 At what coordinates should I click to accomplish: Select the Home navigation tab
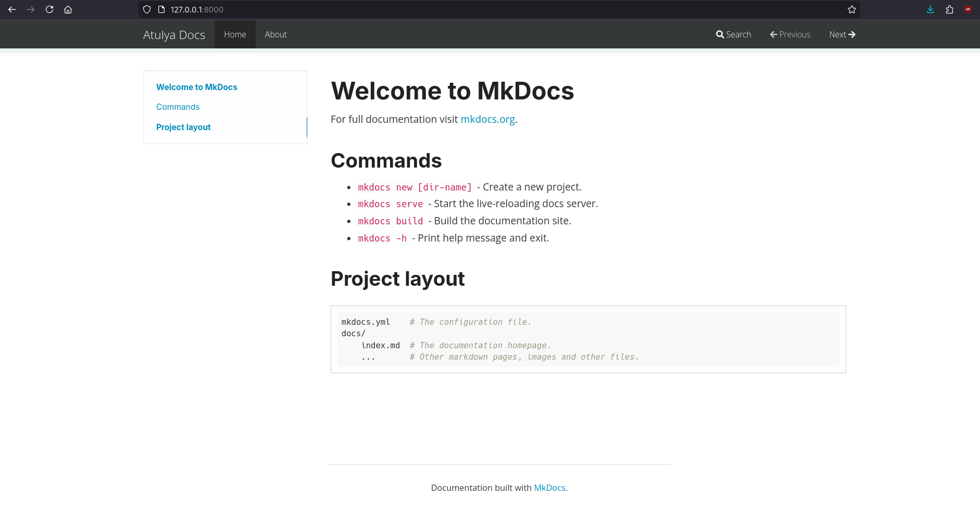(x=235, y=34)
